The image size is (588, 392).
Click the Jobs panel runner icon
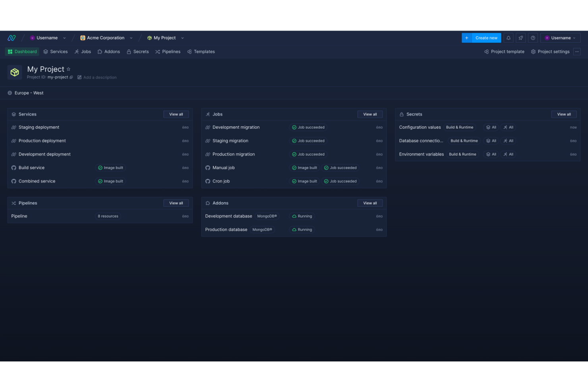[x=208, y=114]
